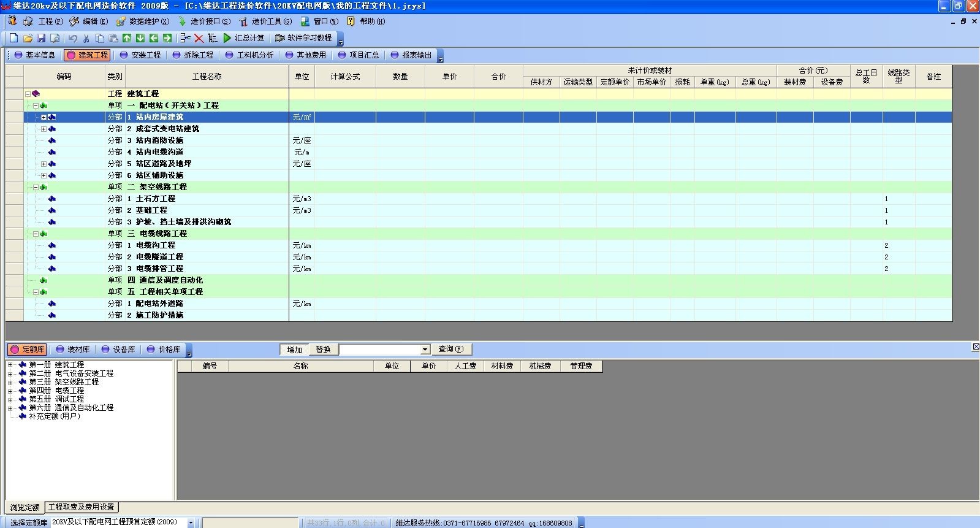Screen dimensions: 980x528
Task: Click the Insert row icon
Action: pos(186,38)
